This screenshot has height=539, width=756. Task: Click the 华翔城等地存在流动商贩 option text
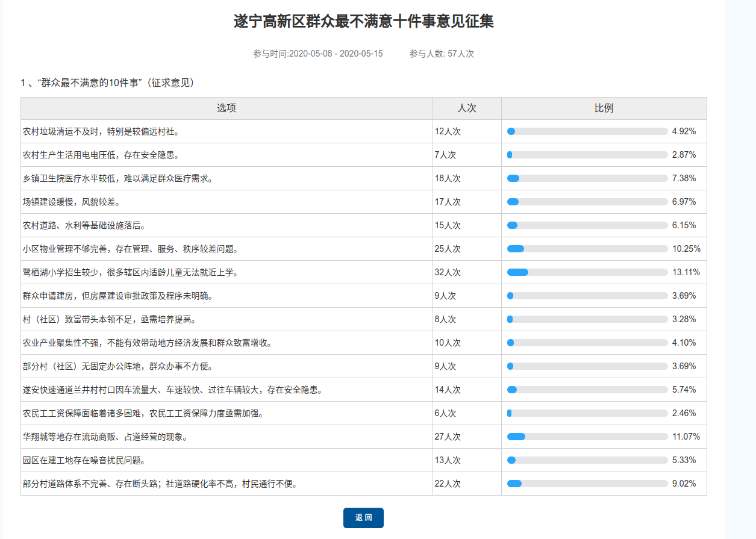coord(105,437)
